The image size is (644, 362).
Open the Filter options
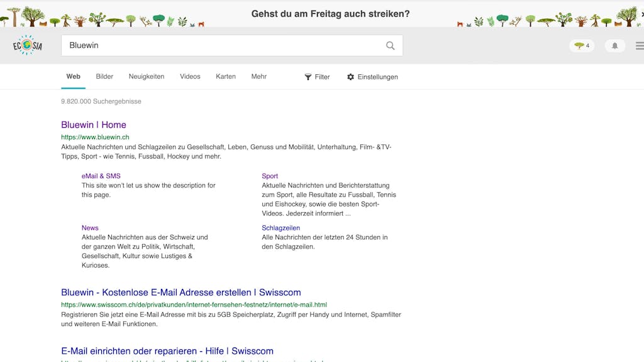coord(317,77)
